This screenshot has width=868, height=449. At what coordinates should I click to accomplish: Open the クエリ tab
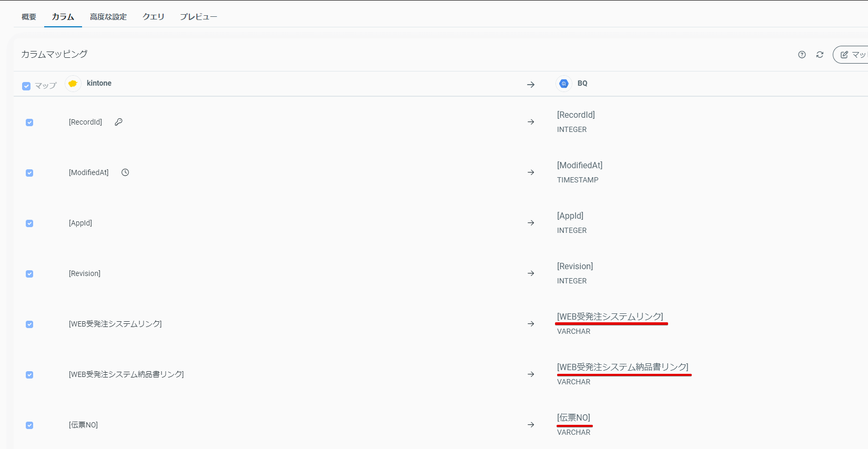154,17
